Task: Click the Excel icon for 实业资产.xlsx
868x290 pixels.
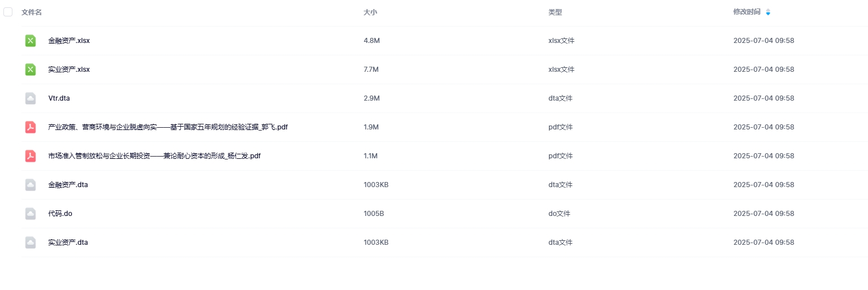Action: pyautogui.click(x=31, y=70)
